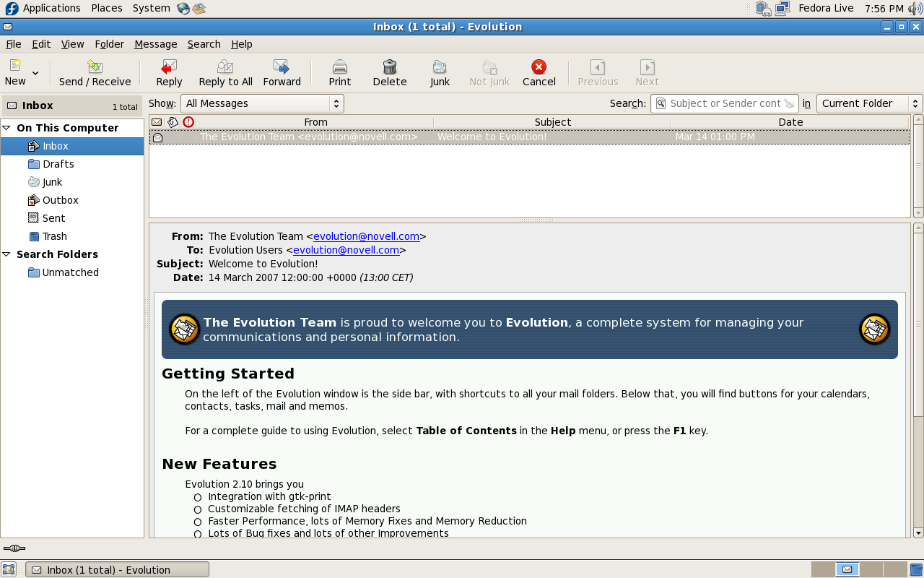Viewport: 924px width, 578px height.
Task: Open the Message menu
Action: tap(156, 44)
